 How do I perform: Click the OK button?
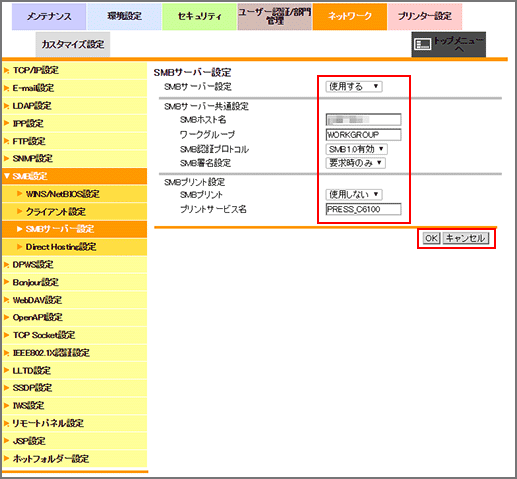[x=431, y=238]
